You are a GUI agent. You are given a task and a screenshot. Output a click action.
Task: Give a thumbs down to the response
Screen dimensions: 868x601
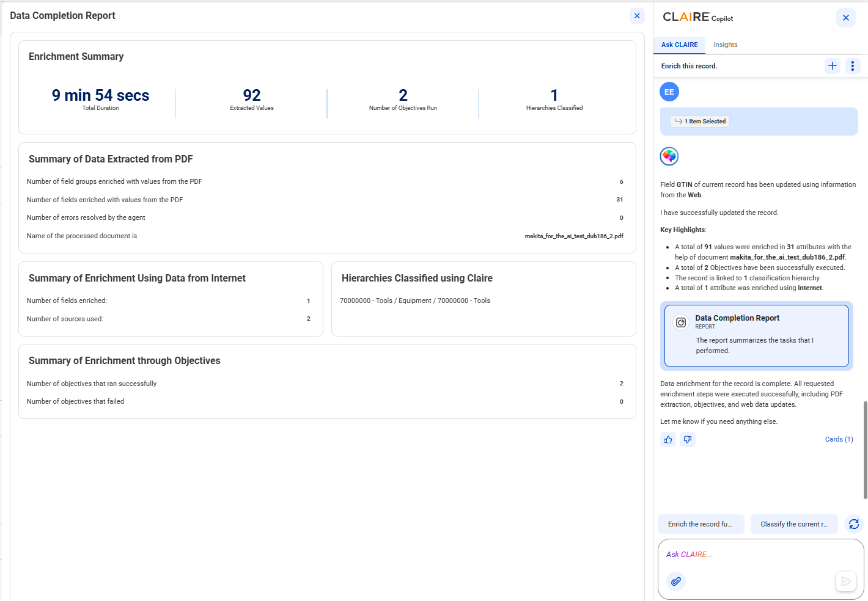[x=688, y=439]
